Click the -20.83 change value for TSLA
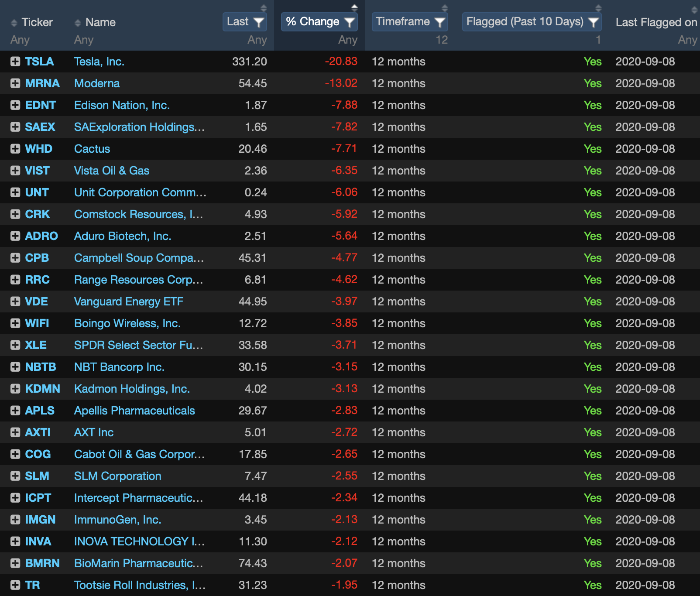700x596 pixels. (341, 62)
